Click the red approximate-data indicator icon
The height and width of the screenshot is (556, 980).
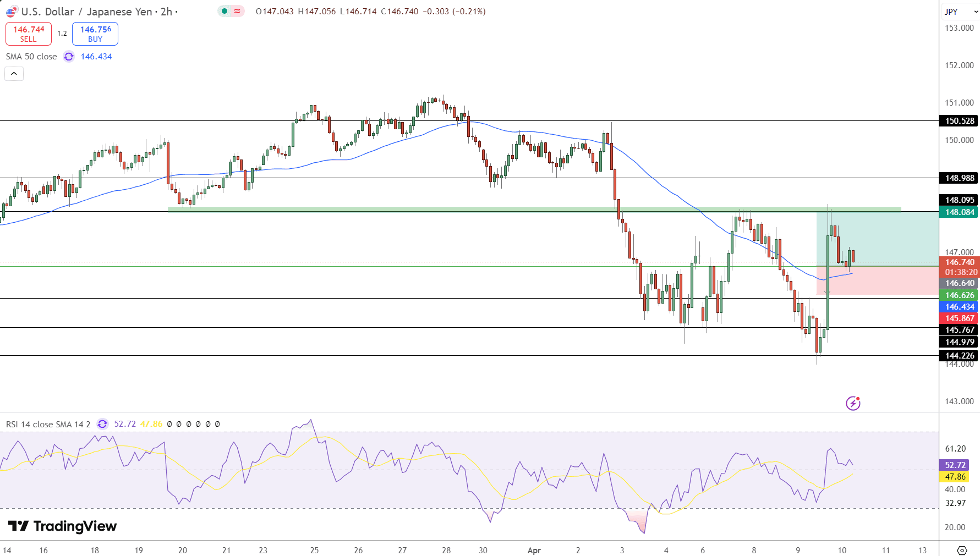coord(237,11)
